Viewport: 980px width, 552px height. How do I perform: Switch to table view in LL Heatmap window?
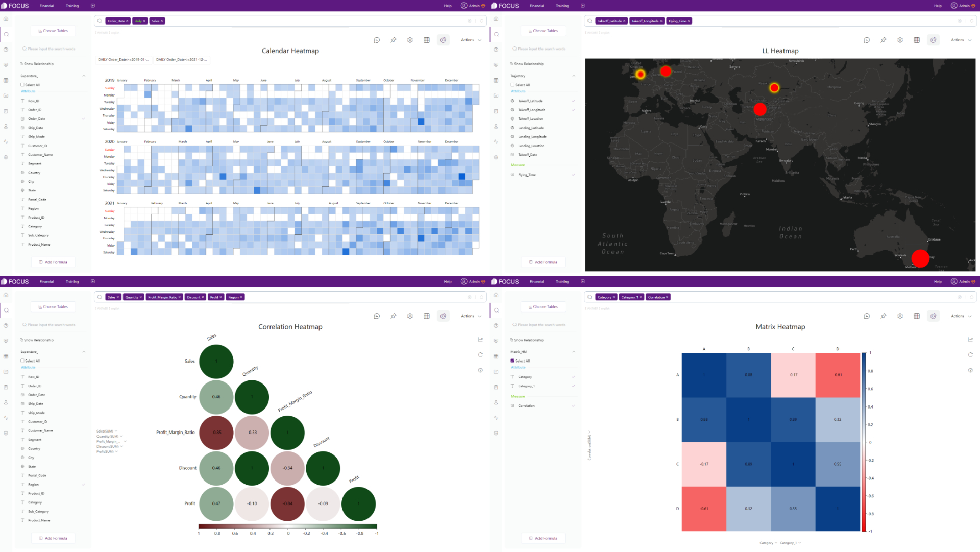[x=917, y=40]
